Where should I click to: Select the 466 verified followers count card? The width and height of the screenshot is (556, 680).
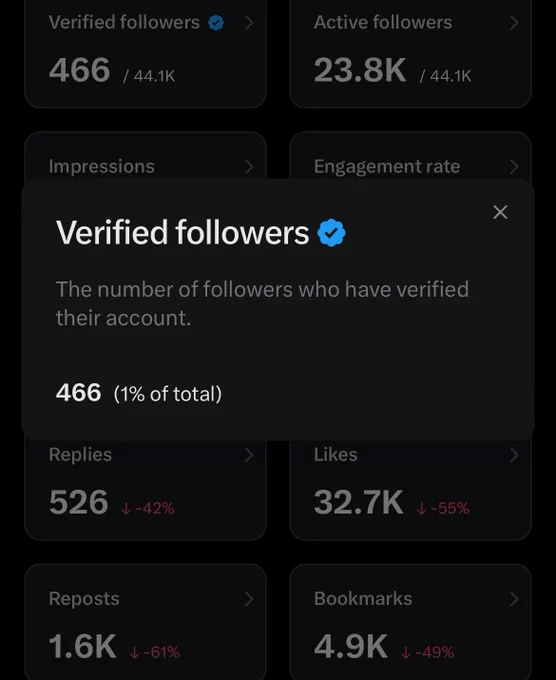click(145, 54)
